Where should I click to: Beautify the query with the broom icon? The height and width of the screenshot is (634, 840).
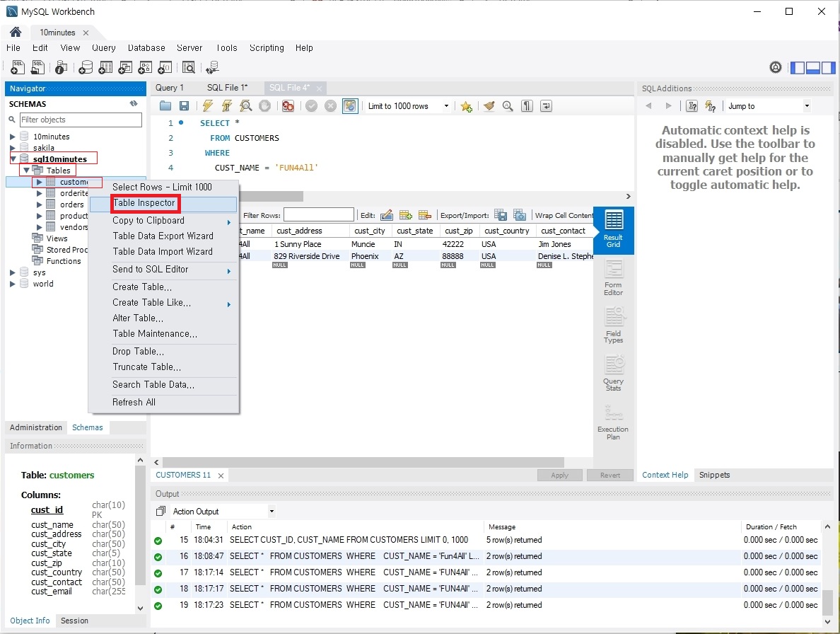[489, 106]
